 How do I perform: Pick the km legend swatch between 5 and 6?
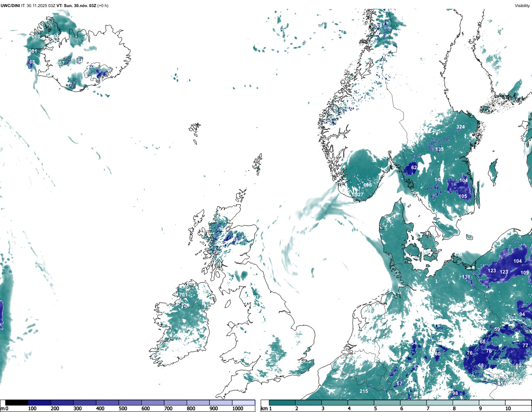[x=387, y=402]
